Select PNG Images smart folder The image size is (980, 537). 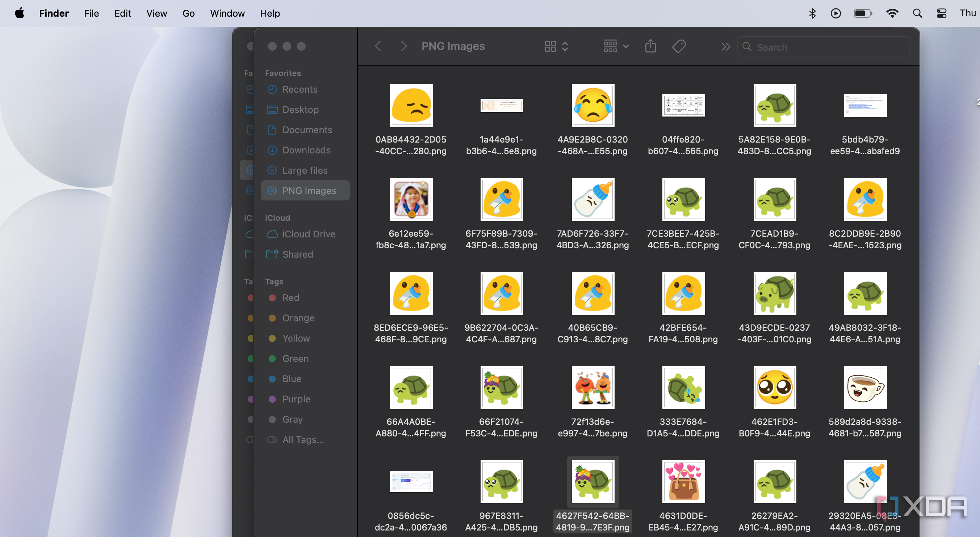[305, 190]
